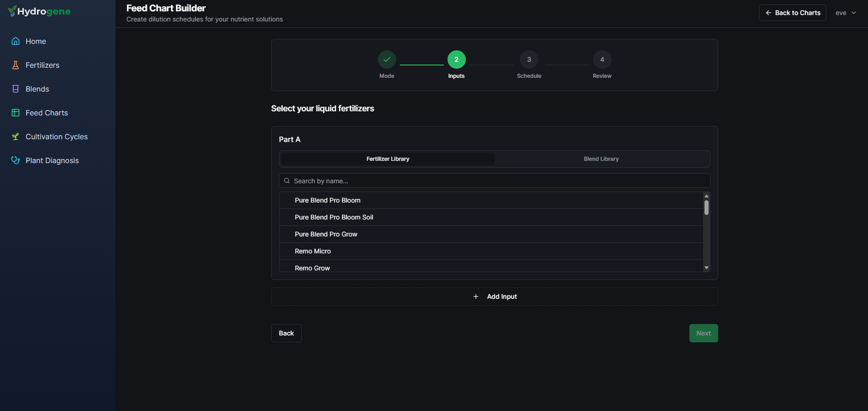Screen dimensions: 868x411
Task: Select the Fertilizer Library tab
Action: [387, 159]
